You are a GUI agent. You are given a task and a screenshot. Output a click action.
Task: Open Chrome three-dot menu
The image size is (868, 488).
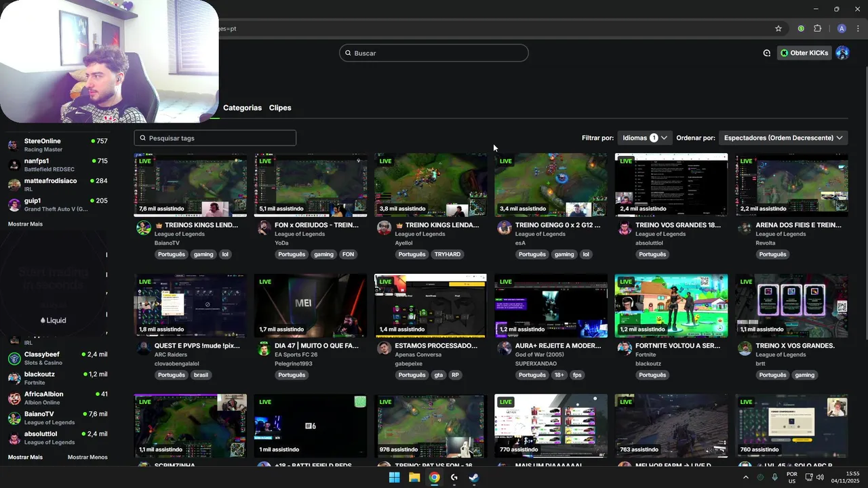click(x=859, y=28)
